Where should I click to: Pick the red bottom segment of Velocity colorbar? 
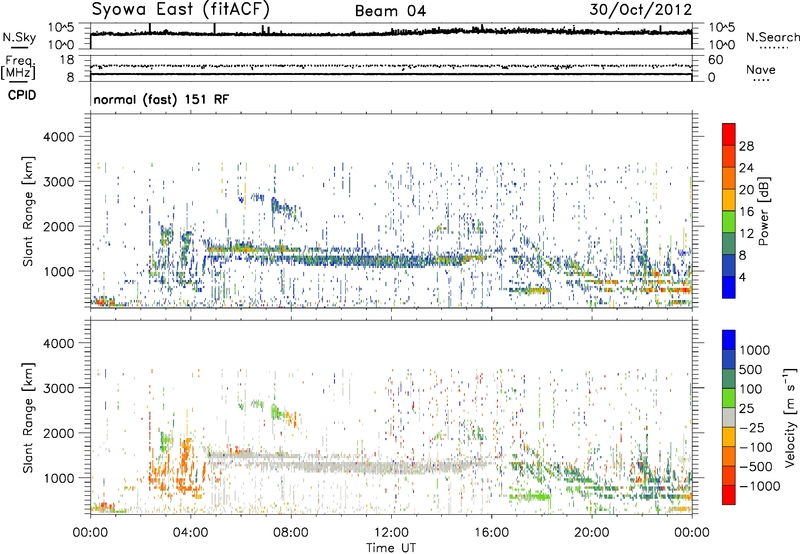coord(729,495)
